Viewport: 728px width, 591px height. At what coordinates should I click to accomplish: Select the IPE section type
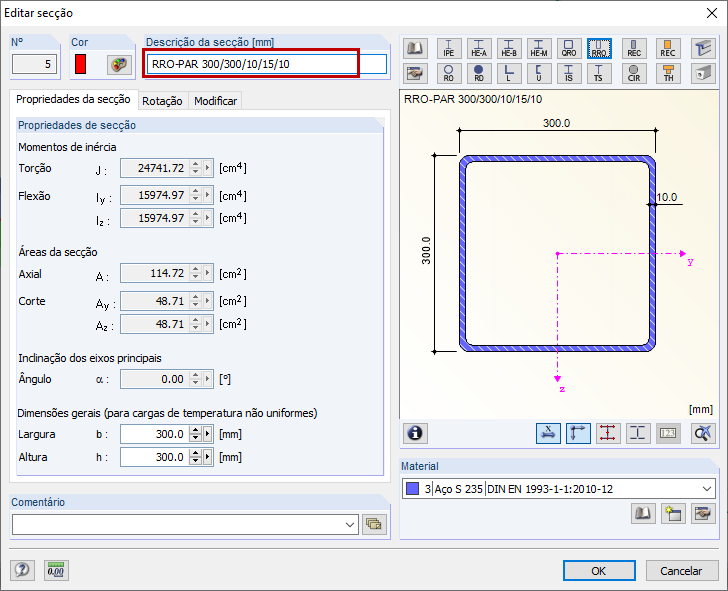click(449, 48)
